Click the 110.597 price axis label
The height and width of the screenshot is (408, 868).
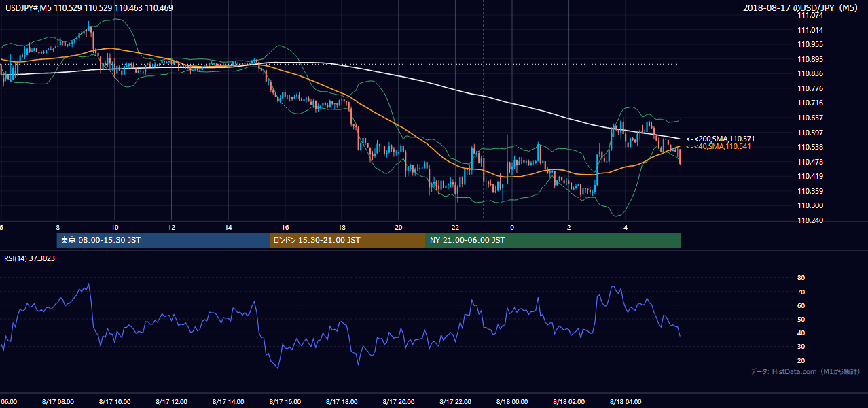(810, 133)
